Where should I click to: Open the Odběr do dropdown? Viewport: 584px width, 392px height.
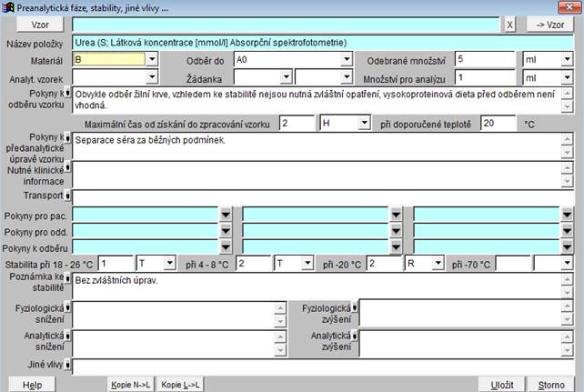(347, 60)
